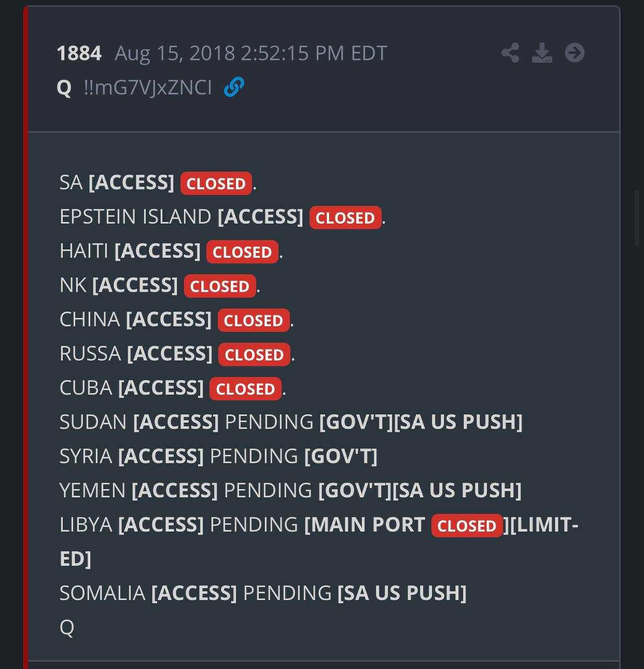Click the page scrollbar on the right edge

pyautogui.click(x=637, y=217)
